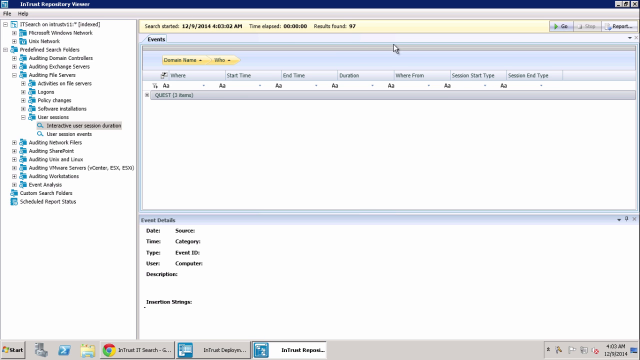Click the Unix Network node icon
Viewport: 640px width, 360px height.
[23, 41]
